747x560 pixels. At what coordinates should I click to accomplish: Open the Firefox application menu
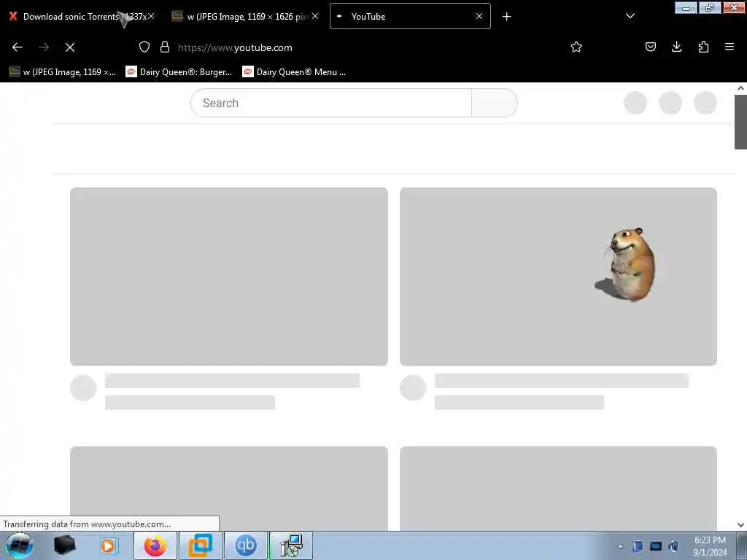[x=729, y=47]
